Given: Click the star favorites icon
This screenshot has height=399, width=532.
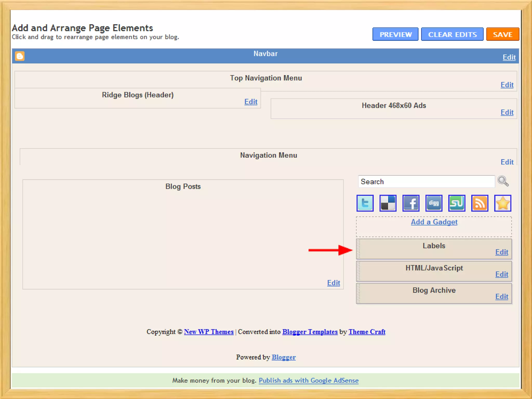Looking at the screenshot, I should (x=503, y=203).
